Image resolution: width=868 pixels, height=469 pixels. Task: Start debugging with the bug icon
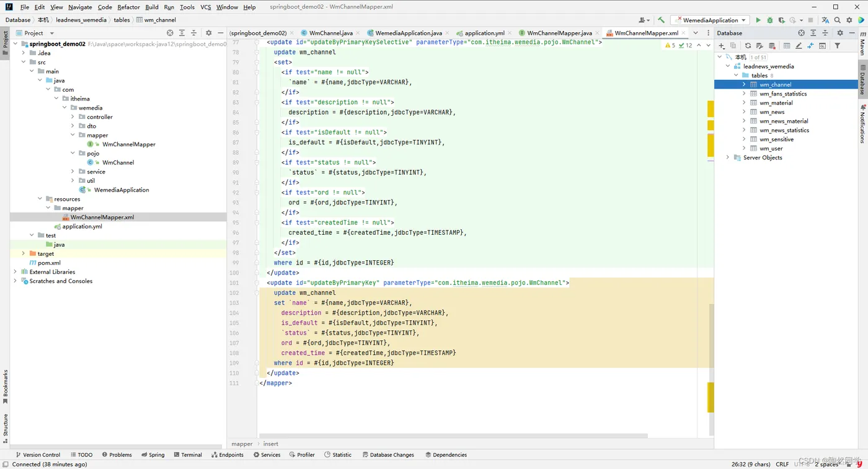click(770, 20)
